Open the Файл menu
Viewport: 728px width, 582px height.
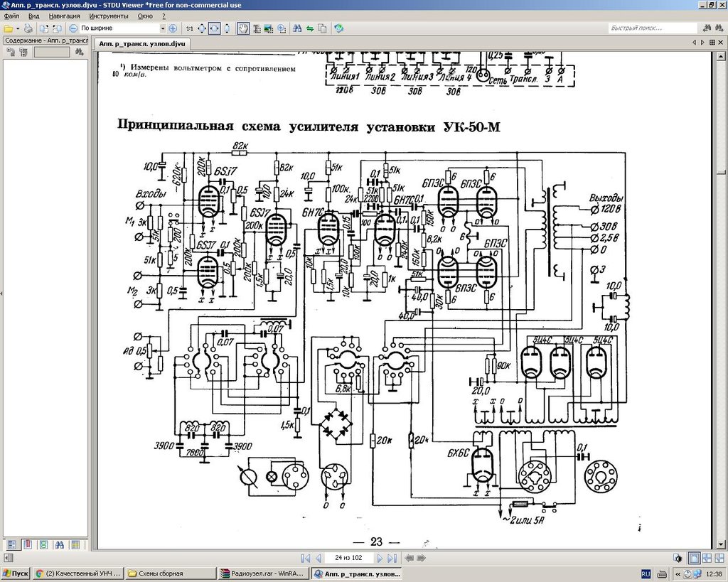click(x=11, y=16)
